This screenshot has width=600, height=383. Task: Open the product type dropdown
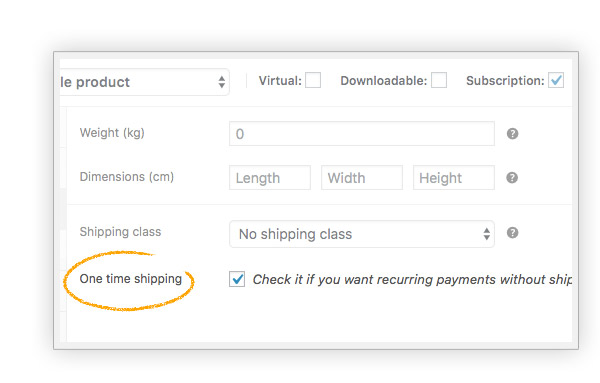click(x=145, y=82)
